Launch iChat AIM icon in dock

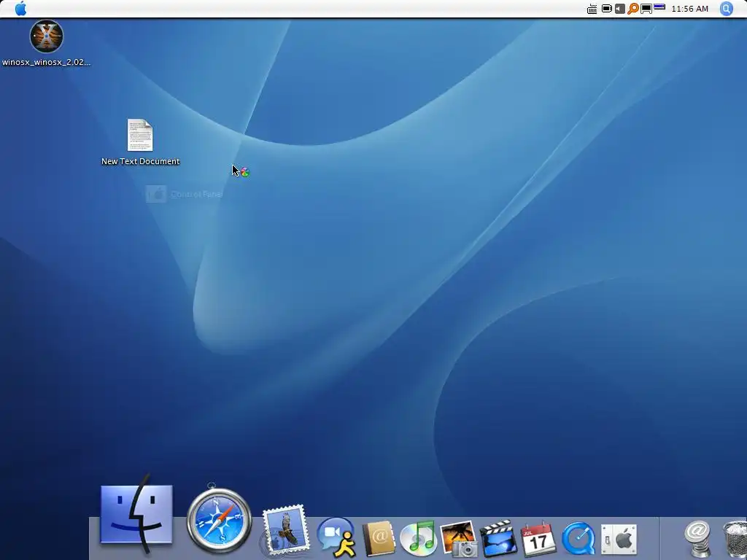click(x=337, y=537)
